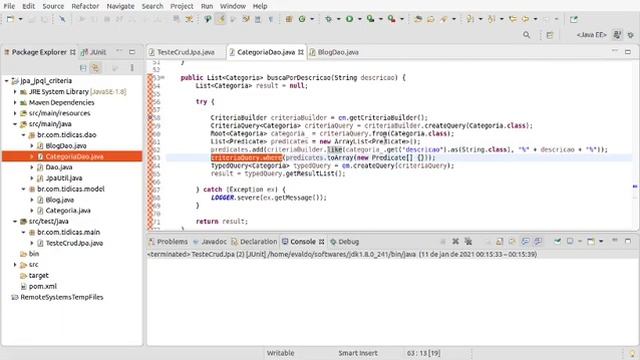This screenshot has width=640, height=360.
Task: Open Package Explorer View Menu icon
Action: click(132, 68)
